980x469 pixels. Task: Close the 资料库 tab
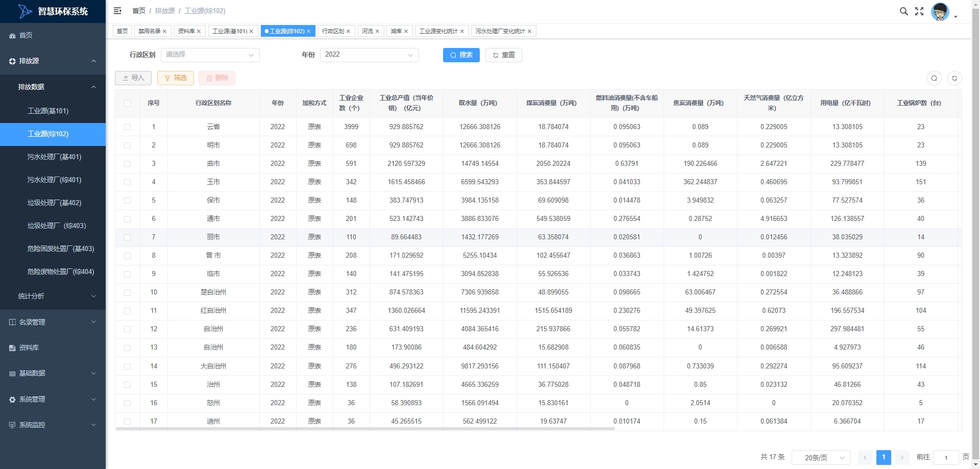(x=199, y=32)
